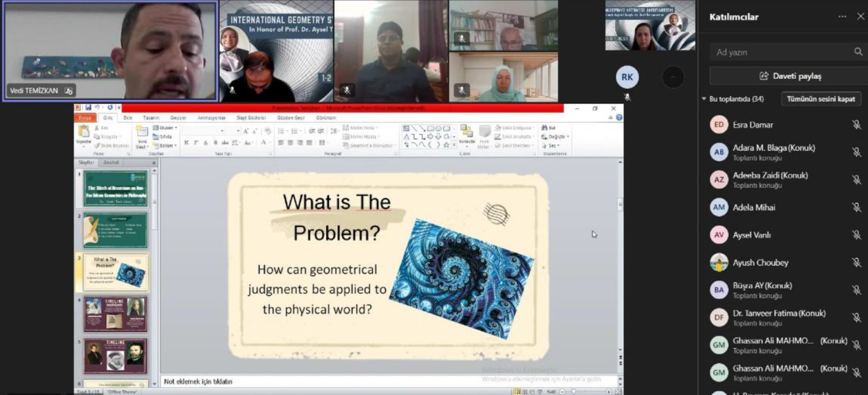The image size is (868, 395).
Task: Click 'Tümünün sesini kapat' mute all button
Action: [x=820, y=99]
